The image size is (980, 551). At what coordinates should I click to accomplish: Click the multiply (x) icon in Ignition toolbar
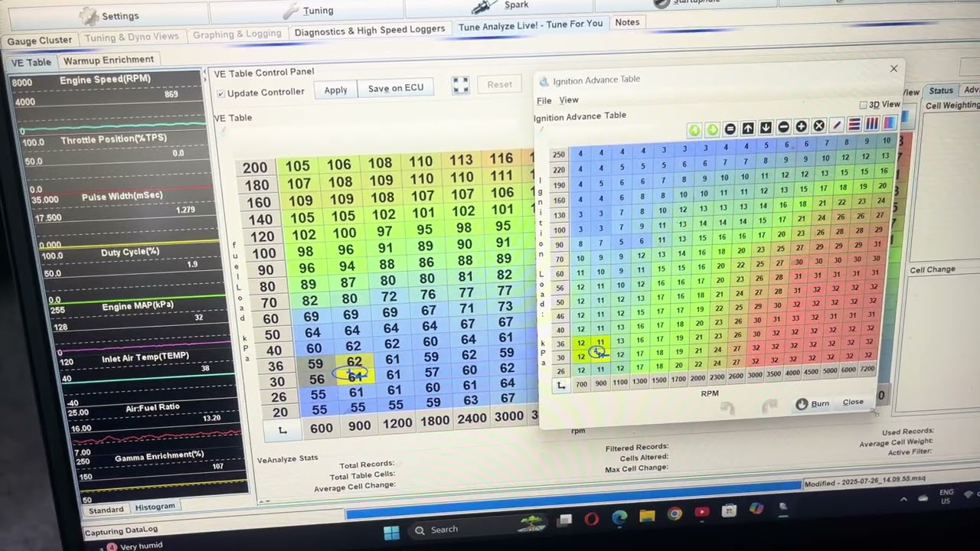(818, 126)
